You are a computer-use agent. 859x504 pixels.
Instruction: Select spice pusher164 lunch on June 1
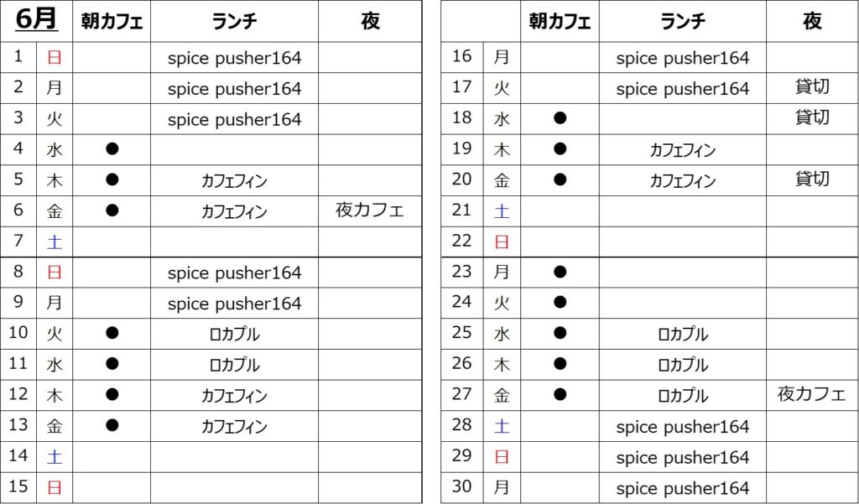pyautogui.click(x=235, y=58)
